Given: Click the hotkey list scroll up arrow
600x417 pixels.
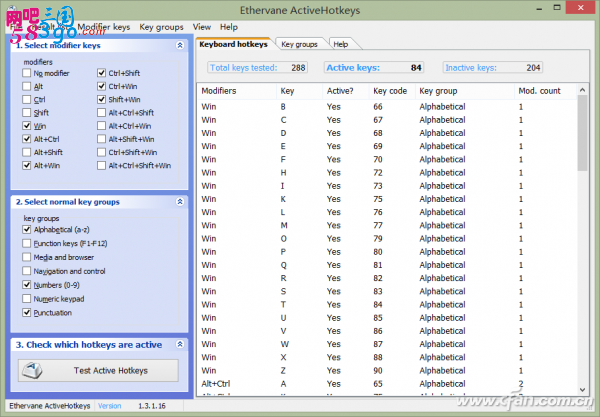Looking at the screenshot, I should click(582, 90).
